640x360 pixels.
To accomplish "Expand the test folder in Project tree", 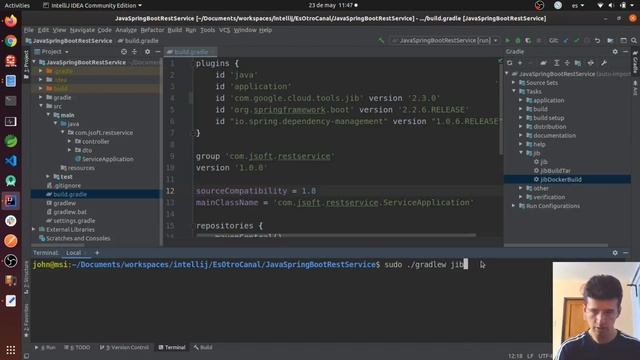I will coord(48,177).
